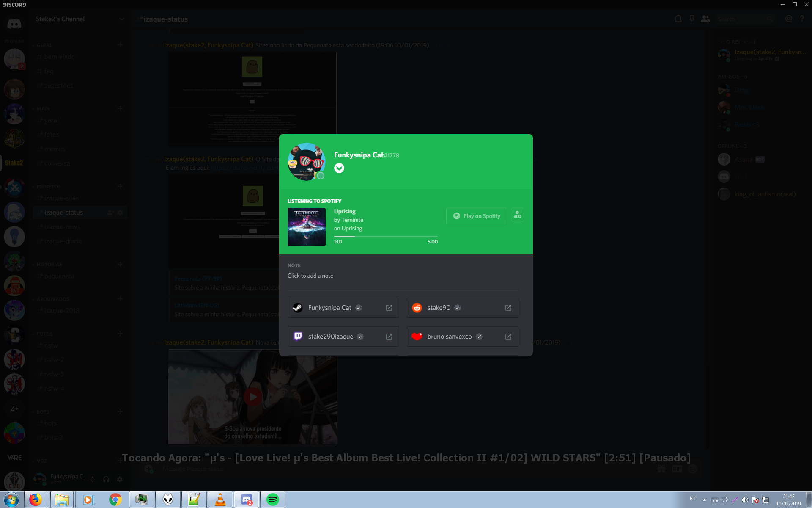This screenshot has height=508, width=812.
Task: Open the profile options chevron under Funkysnipa Cat
Action: (x=339, y=168)
